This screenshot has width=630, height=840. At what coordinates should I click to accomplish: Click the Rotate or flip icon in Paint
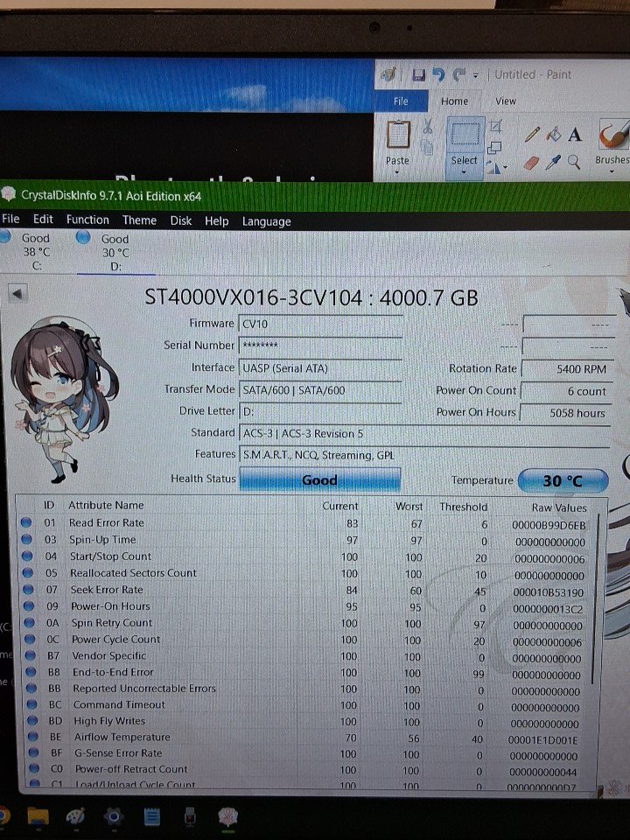click(493, 167)
